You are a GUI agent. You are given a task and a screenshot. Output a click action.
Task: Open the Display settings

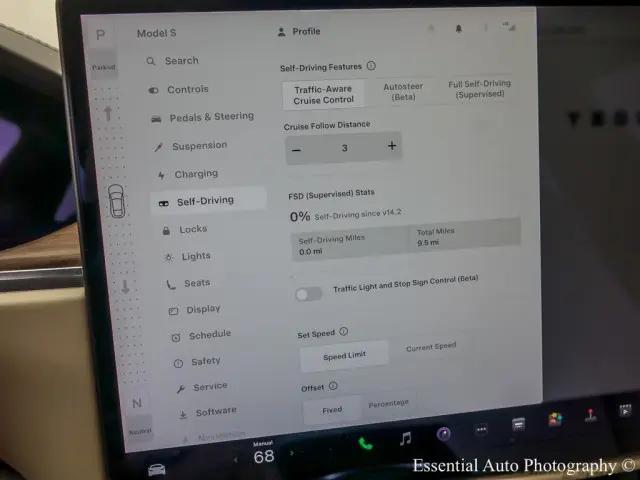[x=194, y=310]
